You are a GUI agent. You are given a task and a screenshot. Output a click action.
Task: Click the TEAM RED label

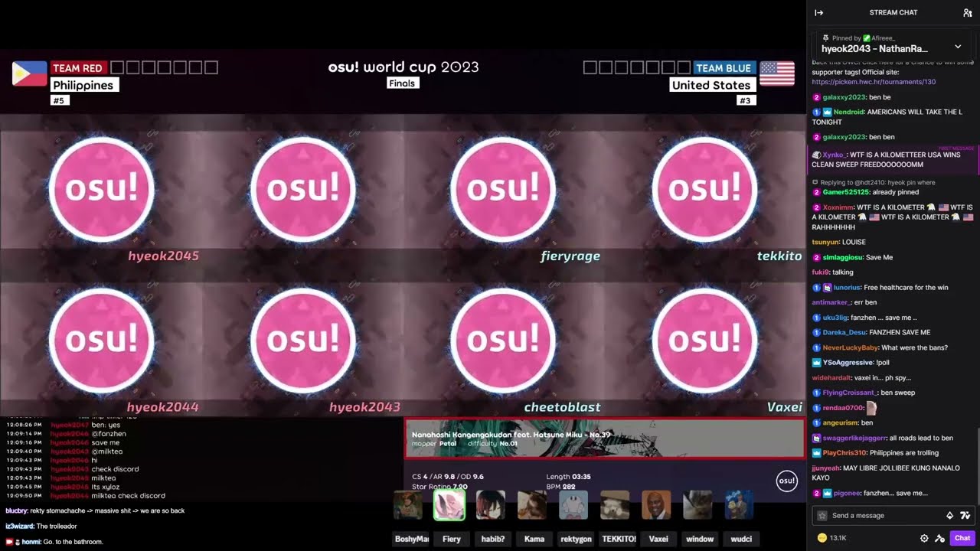pyautogui.click(x=77, y=68)
